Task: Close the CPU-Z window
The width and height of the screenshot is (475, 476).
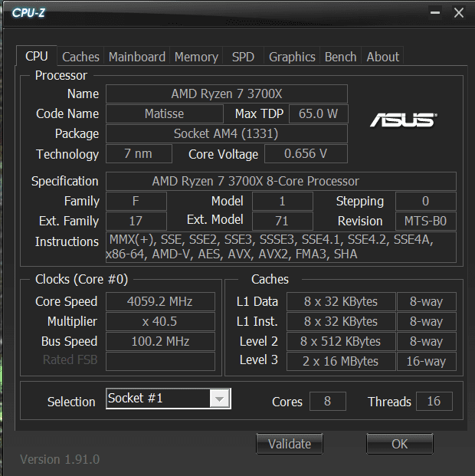Action: pyautogui.click(x=459, y=13)
